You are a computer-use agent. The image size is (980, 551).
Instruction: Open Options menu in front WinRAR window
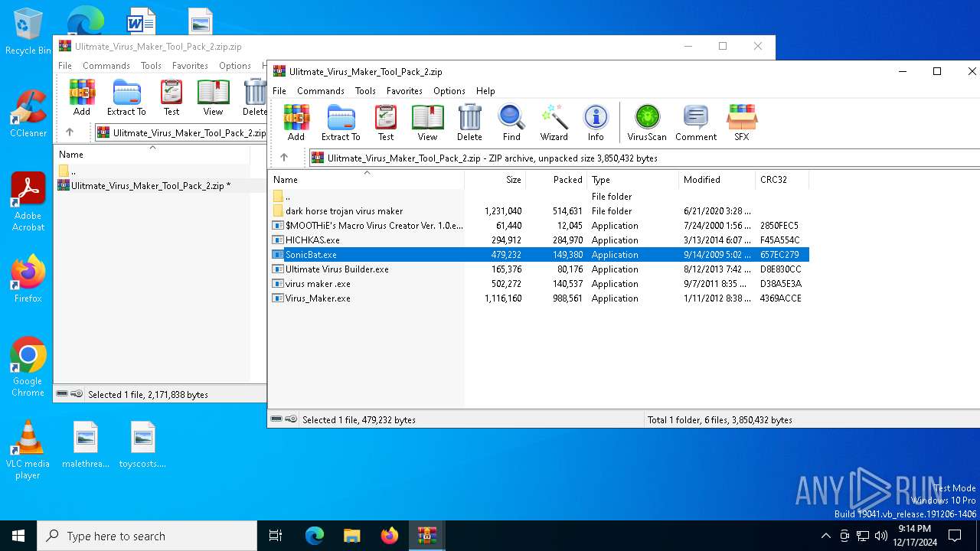pyautogui.click(x=449, y=90)
